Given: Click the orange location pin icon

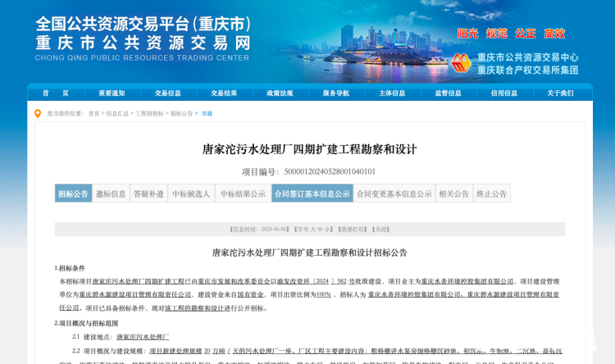Looking at the screenshot, I should pos(38,114).
